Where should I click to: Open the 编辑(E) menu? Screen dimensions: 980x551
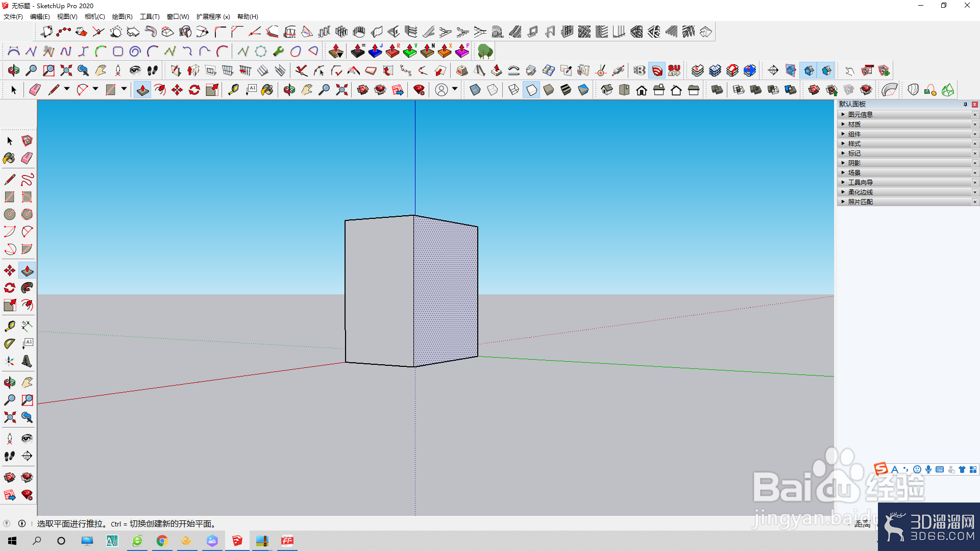40,16
